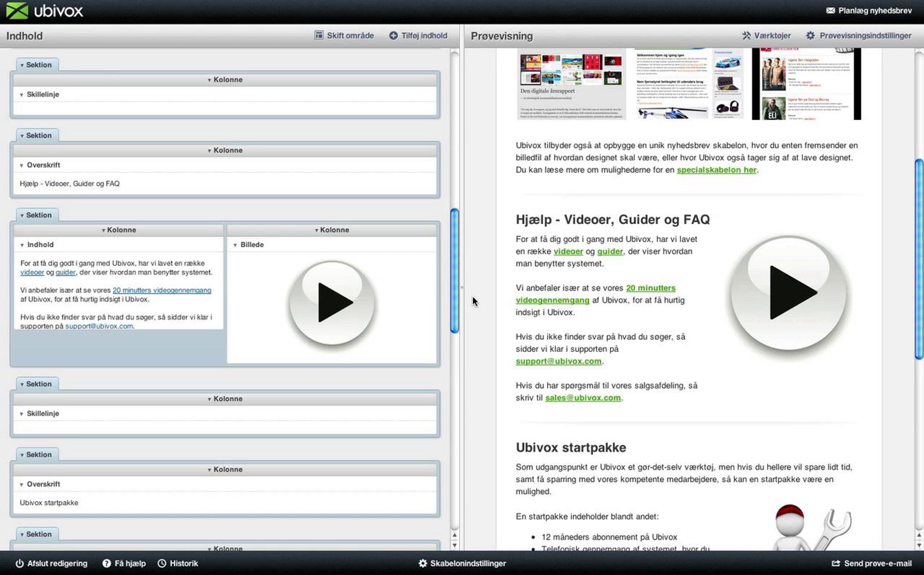Click the green support@ubivox.com link in the preview

pos(559,361)
